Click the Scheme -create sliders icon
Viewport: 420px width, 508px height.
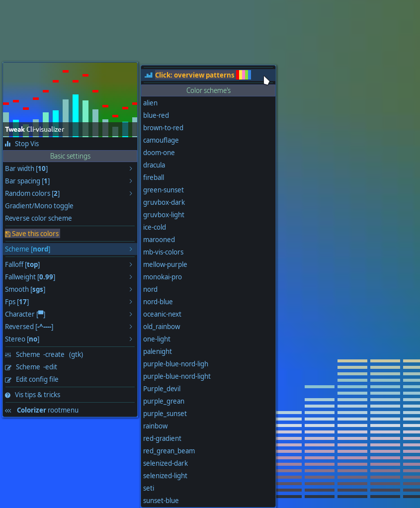(x=8, y=354)
